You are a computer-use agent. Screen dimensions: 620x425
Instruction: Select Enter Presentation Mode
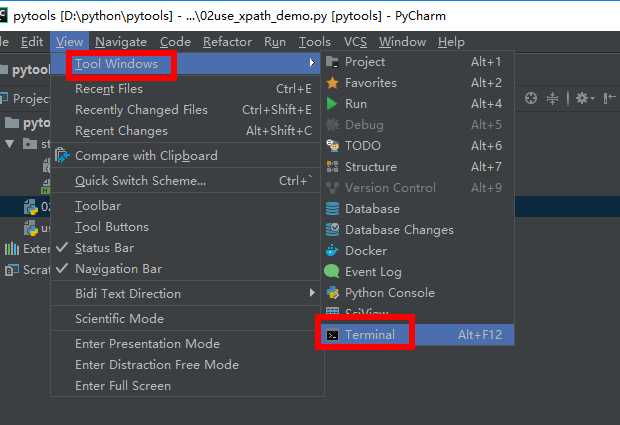186,344
